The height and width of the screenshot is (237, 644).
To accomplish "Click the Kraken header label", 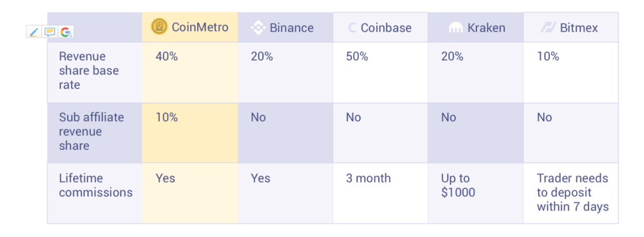I will tap(486, 28).
